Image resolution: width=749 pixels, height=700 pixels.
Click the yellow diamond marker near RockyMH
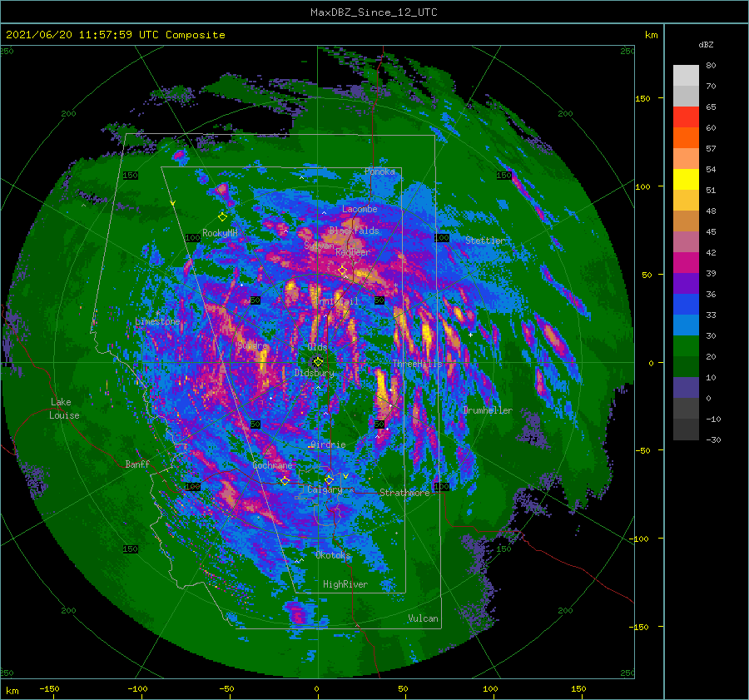point(222,217)
